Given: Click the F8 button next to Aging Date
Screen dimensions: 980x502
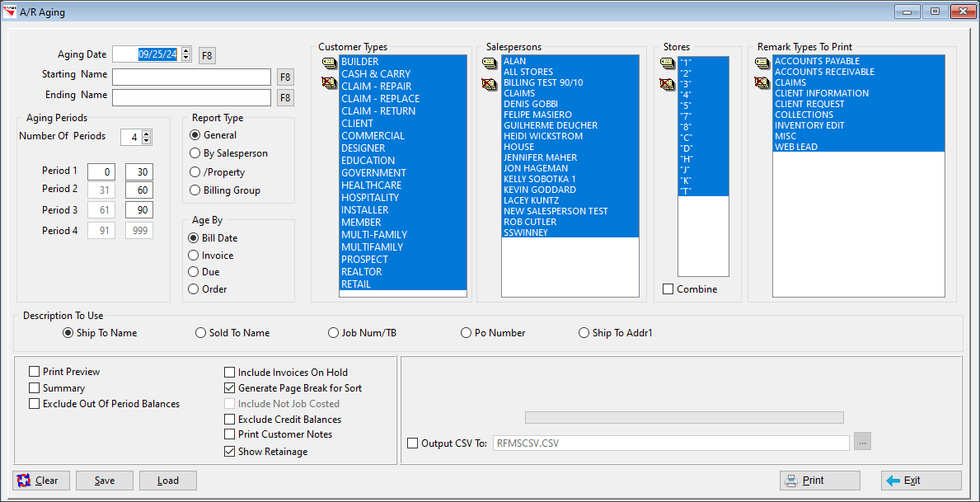Looking at the screenshot, I should (207, 55).
